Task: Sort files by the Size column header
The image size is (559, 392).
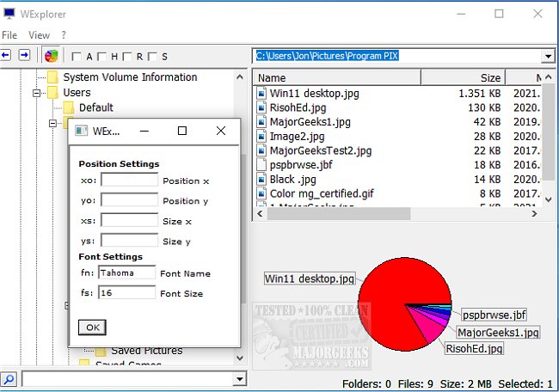Action: point(463,77)
